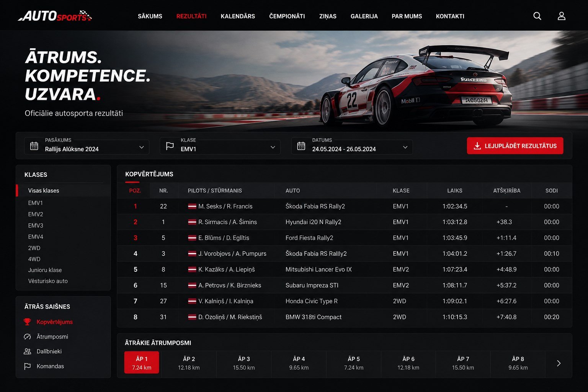The height and width of the screenshot is (392, 588).
Task: Click the Latvian flag for J. Vorobjovs
Action: click(x=192, y=254)
